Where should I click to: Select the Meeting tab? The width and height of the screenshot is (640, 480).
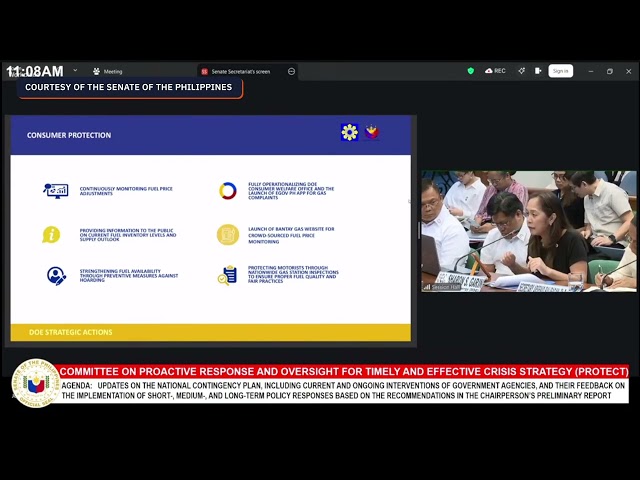[108, 71]
